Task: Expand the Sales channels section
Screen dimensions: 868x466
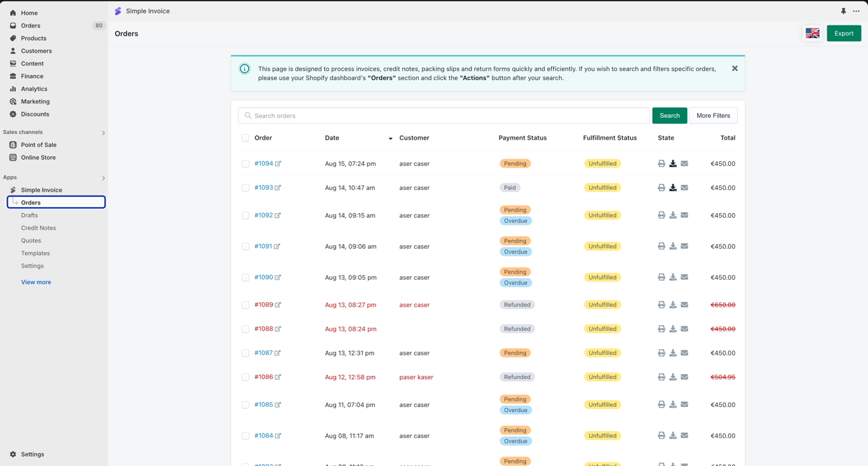Action: click(x=104, y=133)
